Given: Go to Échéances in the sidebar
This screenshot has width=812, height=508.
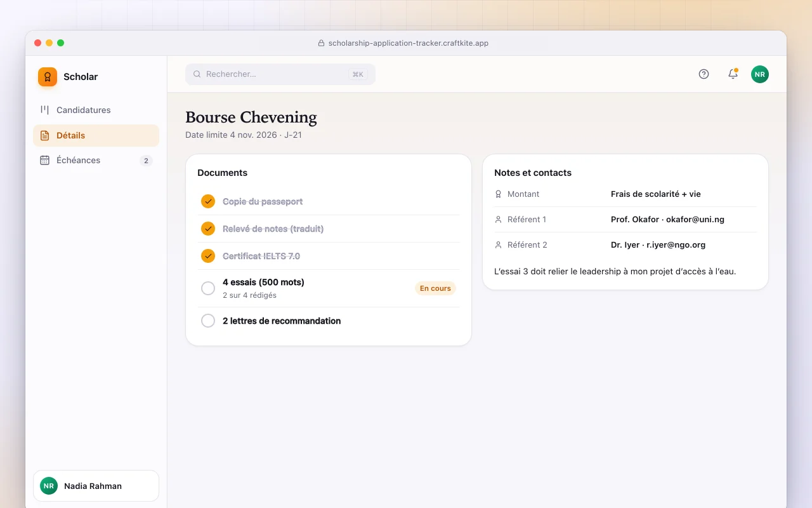Looking at the screenshot, I should 96,160.
